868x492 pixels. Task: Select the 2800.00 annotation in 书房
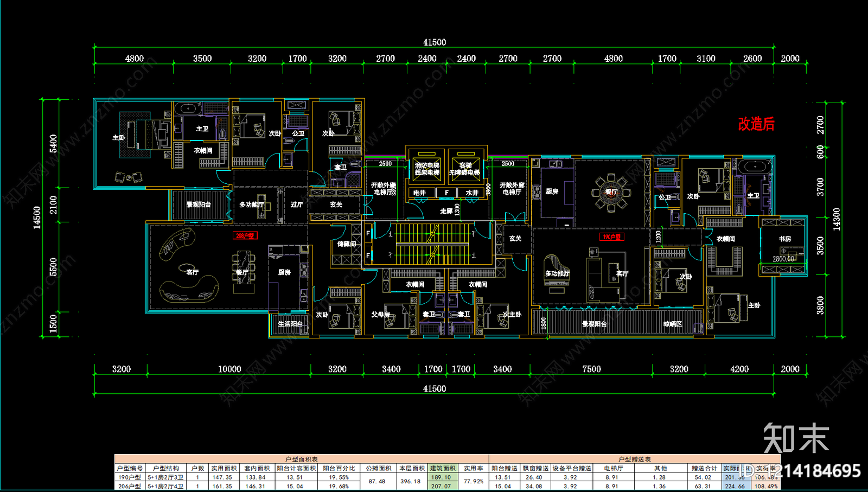click(x=783, y=259)
